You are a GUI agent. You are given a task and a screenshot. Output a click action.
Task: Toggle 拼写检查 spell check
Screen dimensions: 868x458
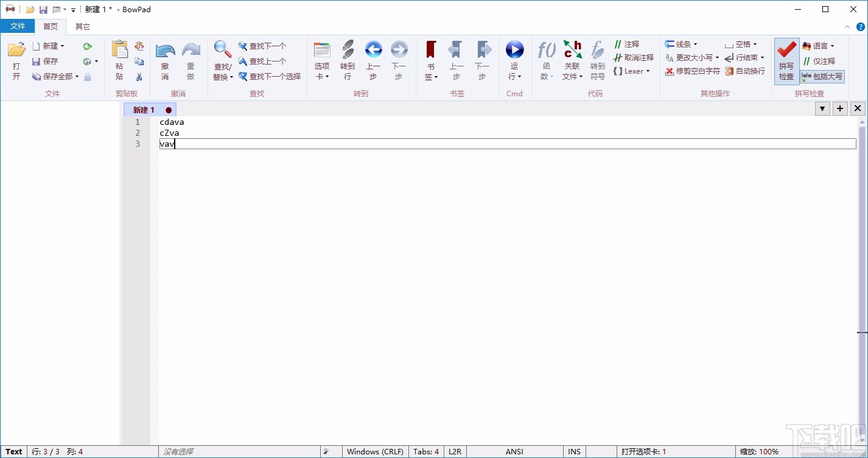pos(786,61)
